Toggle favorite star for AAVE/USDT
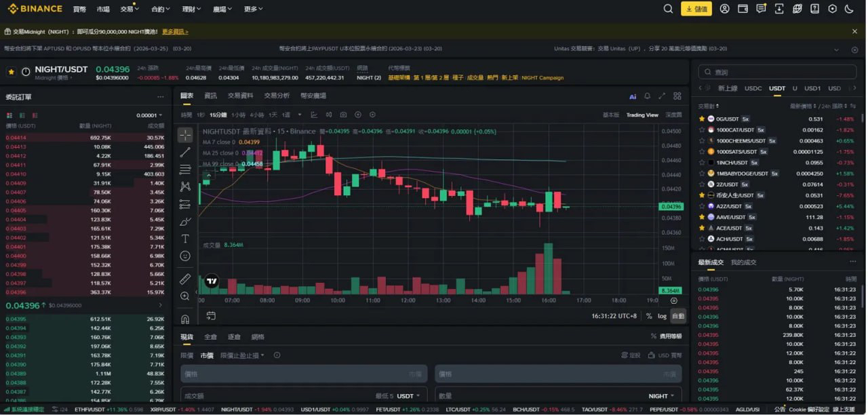The width and height of the screenshot is (868, 415). click(x=702, y=217)
